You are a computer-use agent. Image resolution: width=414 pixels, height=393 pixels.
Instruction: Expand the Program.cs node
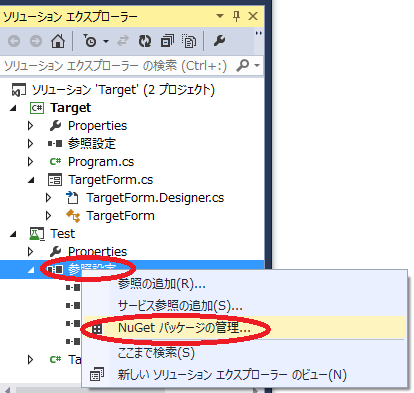pos(31,162)
